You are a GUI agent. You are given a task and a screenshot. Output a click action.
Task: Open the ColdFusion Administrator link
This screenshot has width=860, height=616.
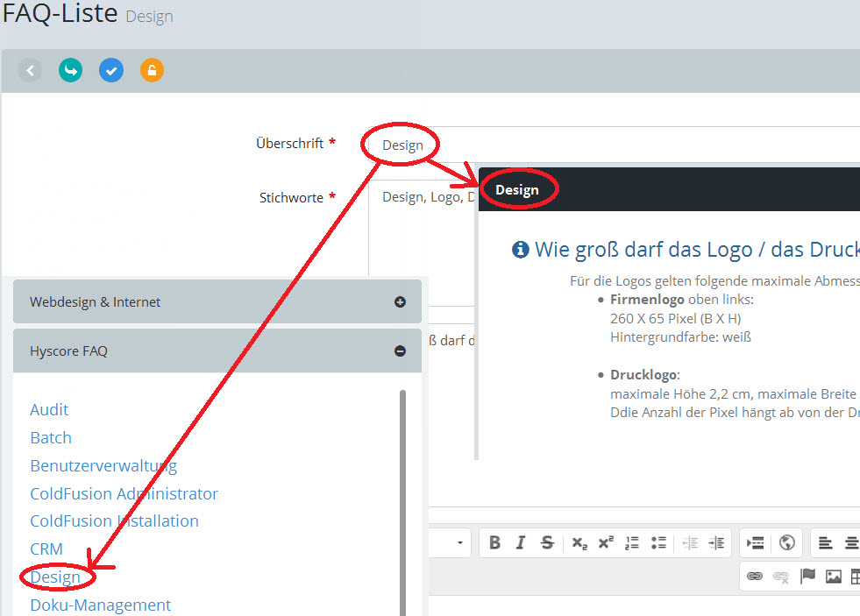(x=124, y=493)
